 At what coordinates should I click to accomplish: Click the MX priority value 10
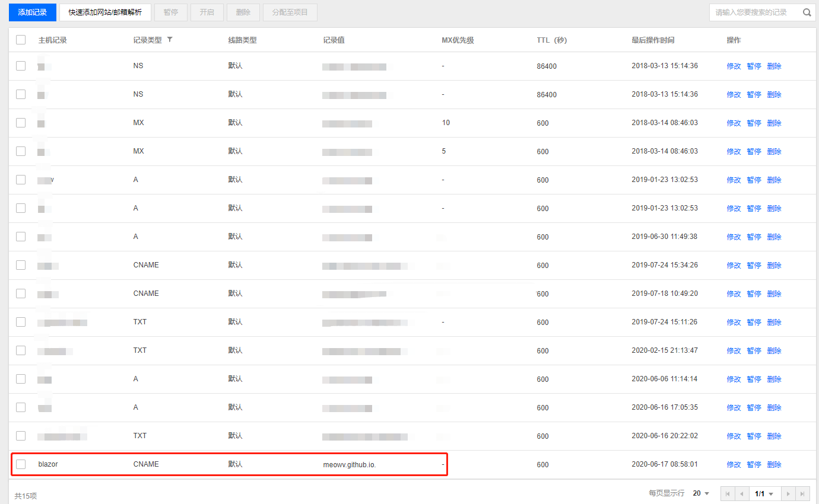coord(446,123)
